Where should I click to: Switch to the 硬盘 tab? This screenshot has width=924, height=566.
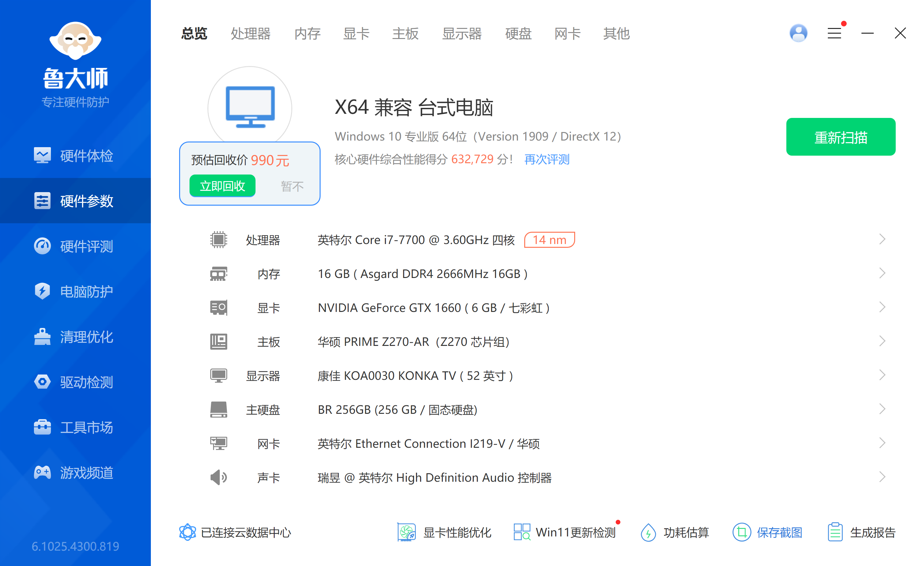coord(518,34)
